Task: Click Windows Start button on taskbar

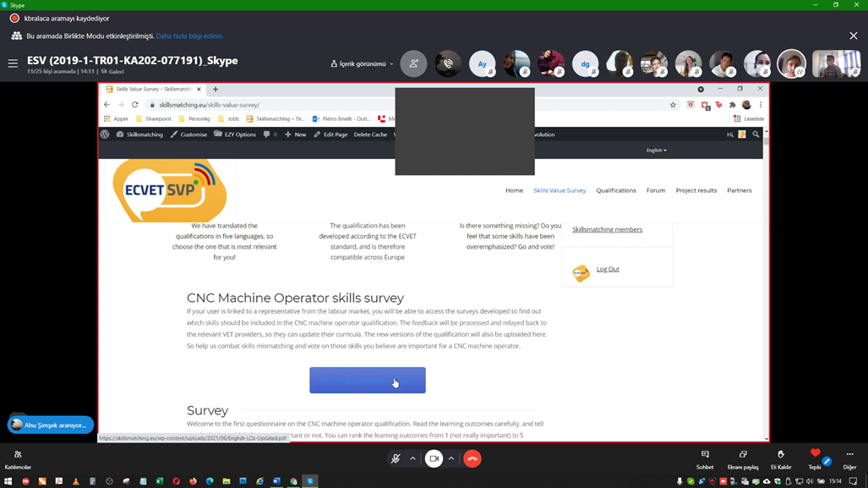Action: [8, 481]
